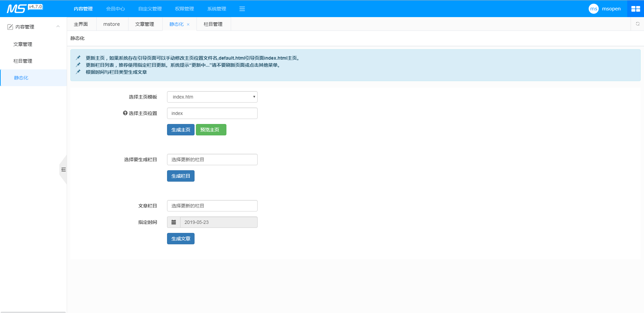The image size is (644, 313).
Task: Open the hamburger menu in top navigation
Action: 242,9
